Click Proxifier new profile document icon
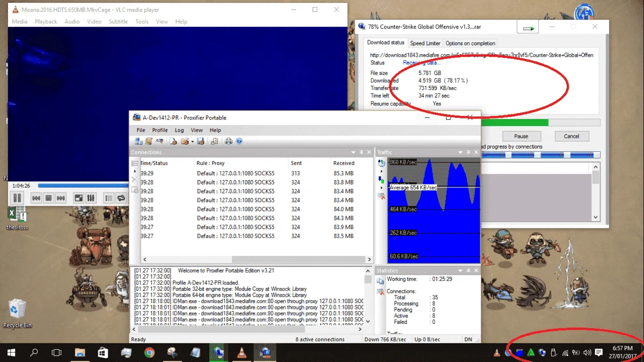The width and height of the screenshot is (644, 362). 173,142
